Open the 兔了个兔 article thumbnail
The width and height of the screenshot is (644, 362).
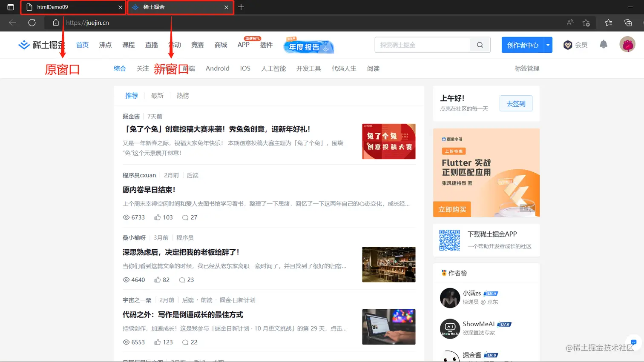(389, 141)
